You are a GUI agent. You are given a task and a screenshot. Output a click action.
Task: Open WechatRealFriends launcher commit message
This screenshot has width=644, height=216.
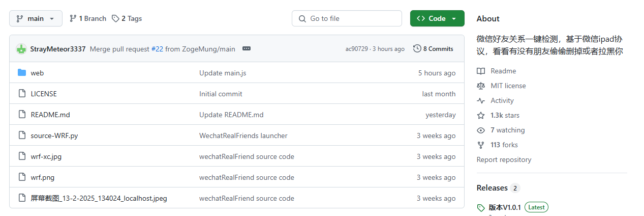point(243,136)
